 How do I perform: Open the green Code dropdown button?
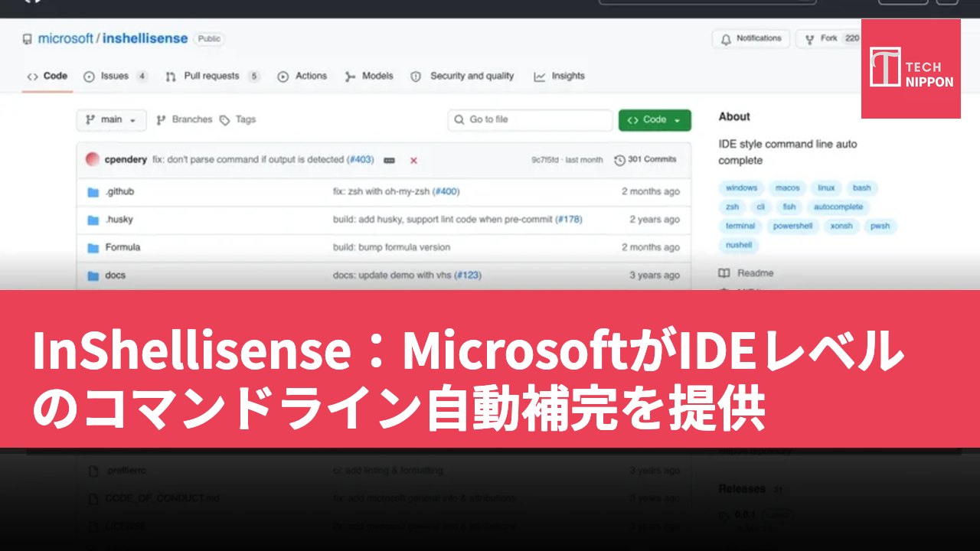click(655, 120)
